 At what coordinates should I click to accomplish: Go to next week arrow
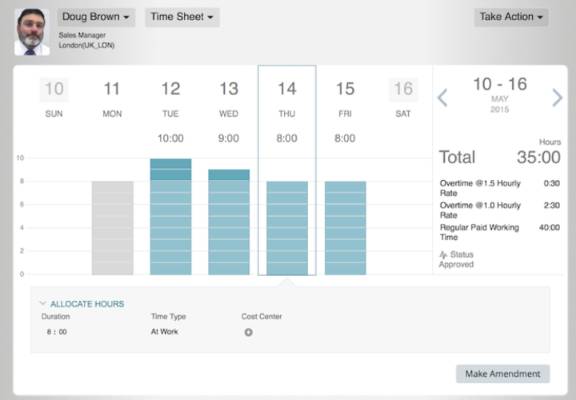pos(557,98)
